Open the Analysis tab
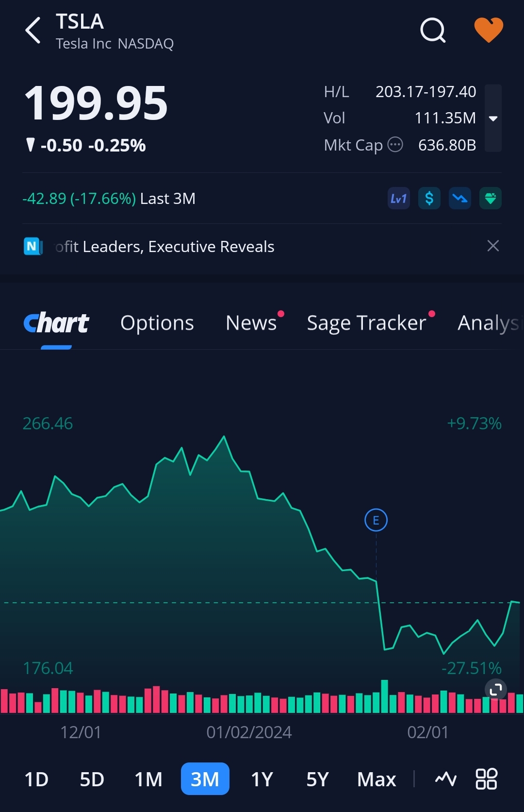 (x=490, y=323)
